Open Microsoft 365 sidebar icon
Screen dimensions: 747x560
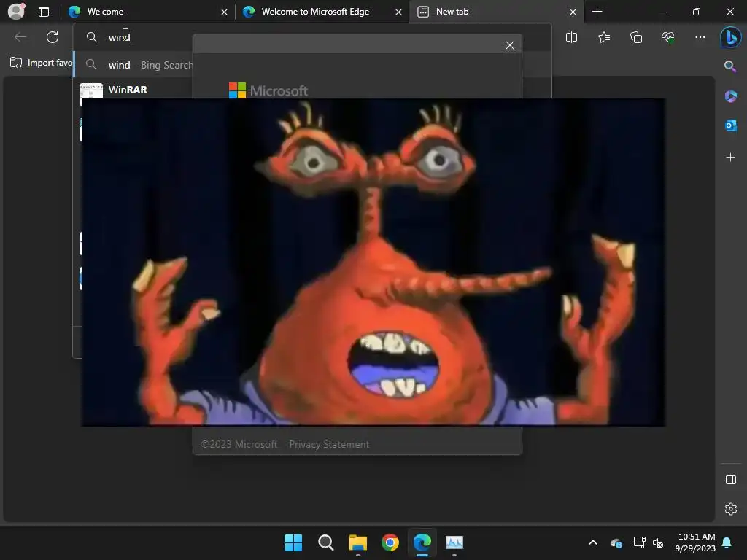(x=730, y=96)
